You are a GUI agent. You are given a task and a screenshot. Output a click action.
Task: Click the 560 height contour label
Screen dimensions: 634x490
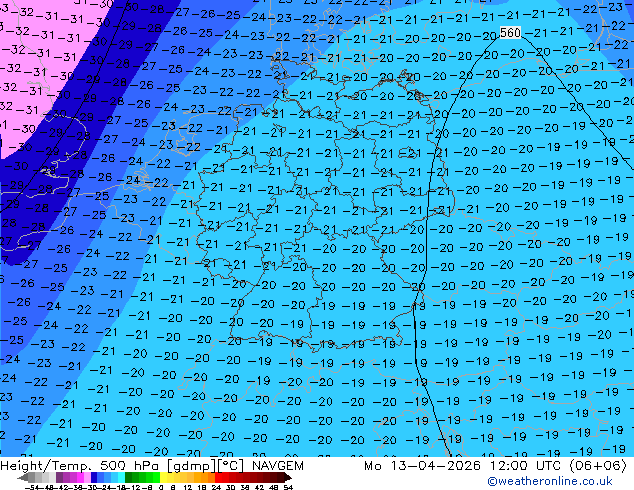(510, 32)
